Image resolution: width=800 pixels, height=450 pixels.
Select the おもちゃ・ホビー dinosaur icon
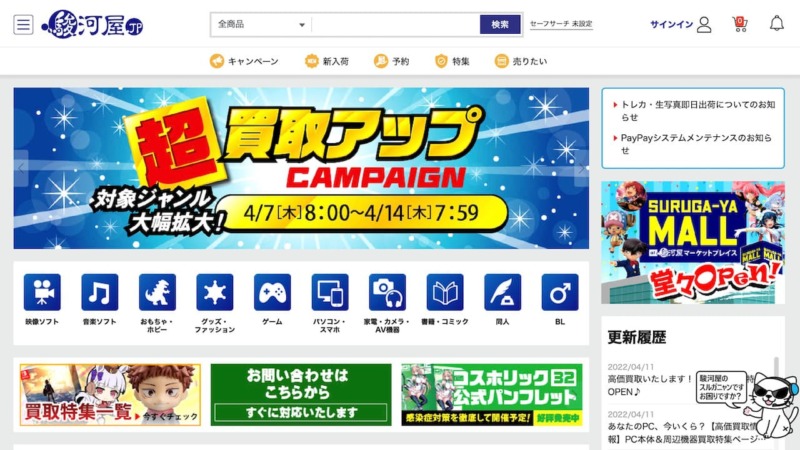[157, 292]
